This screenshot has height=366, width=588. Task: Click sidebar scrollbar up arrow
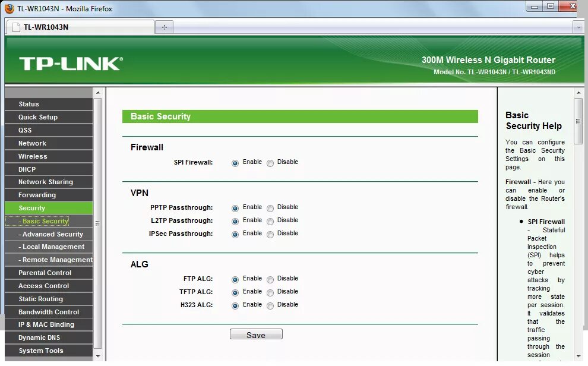[98, 93]
